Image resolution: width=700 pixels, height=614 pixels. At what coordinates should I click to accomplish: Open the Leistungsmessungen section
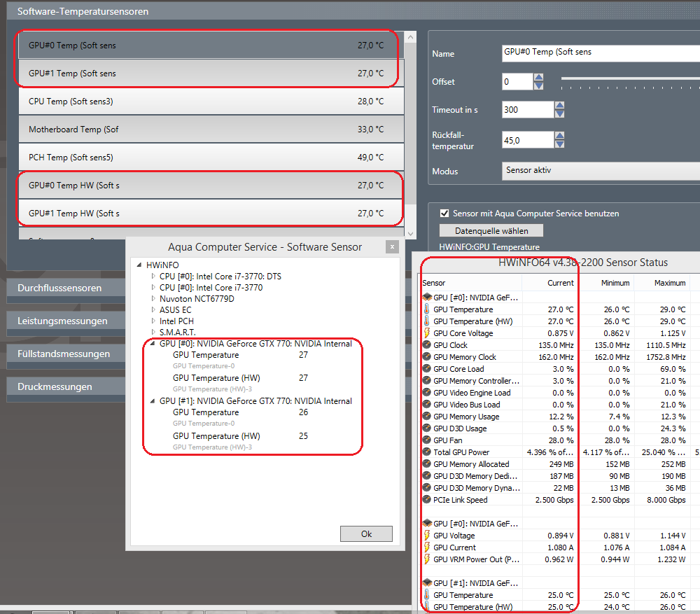pos(62,321)
